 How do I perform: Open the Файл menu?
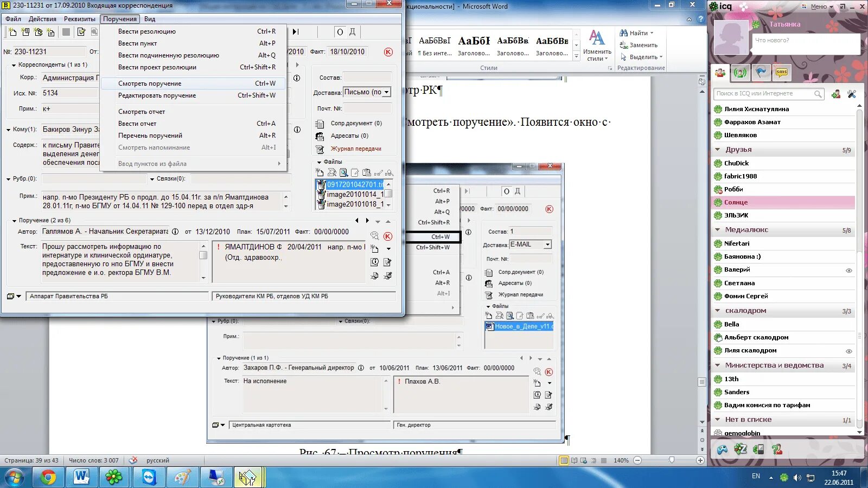[x=13, y=19]
